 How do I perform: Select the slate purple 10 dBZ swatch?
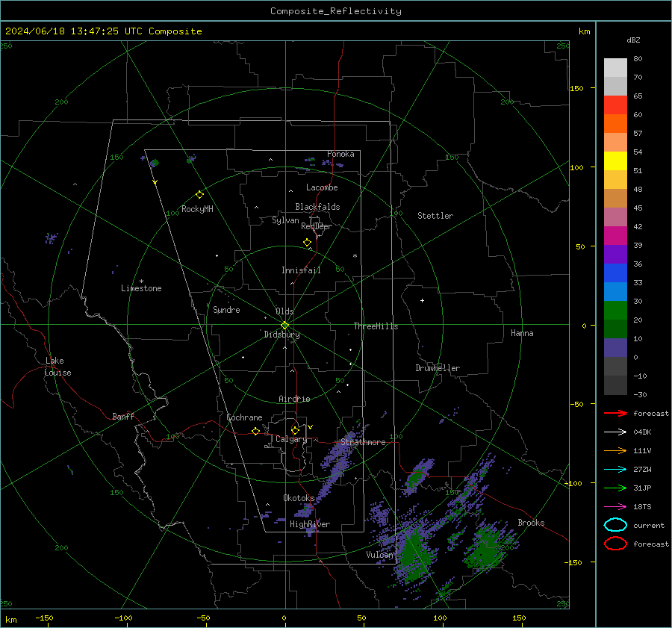point(615,348)
